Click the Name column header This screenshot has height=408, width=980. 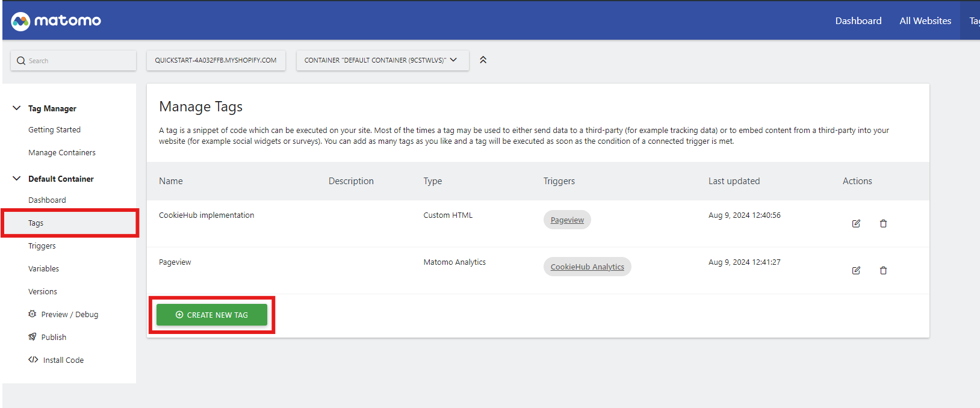[x=171, y=181]
